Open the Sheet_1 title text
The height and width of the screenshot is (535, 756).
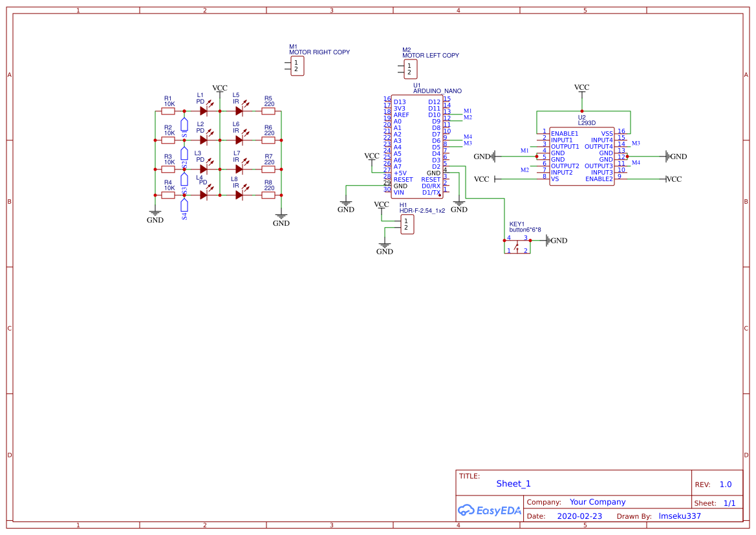513,483
